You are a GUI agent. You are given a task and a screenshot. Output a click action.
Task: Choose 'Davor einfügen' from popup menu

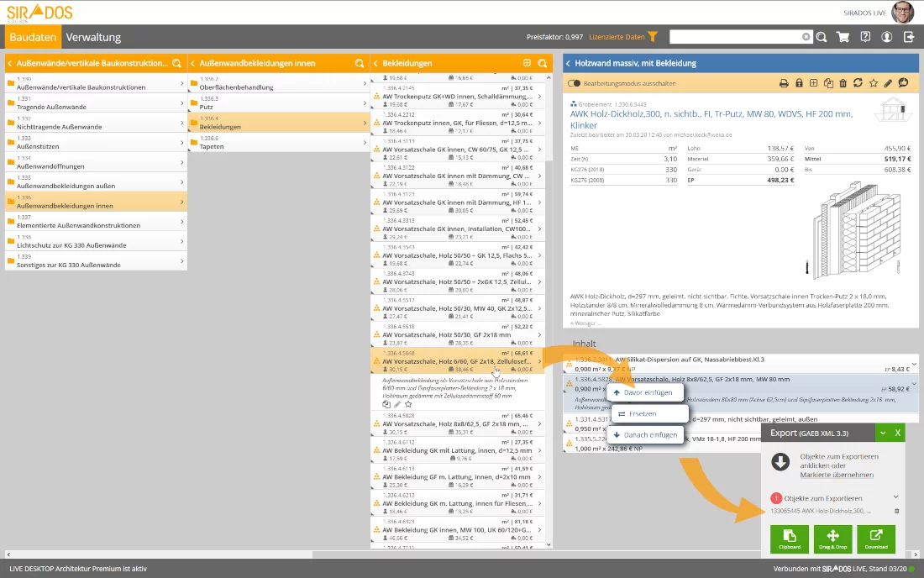[x=643, y=392]
